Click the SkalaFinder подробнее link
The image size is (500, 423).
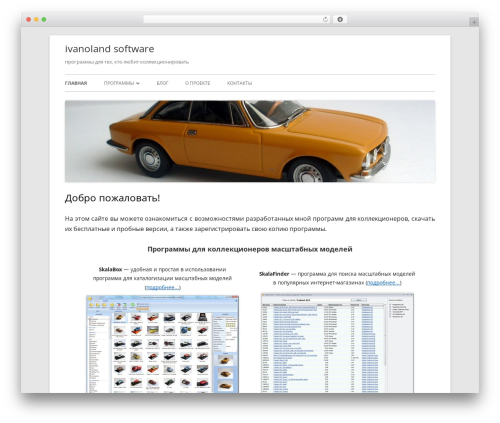click(383, 283)
